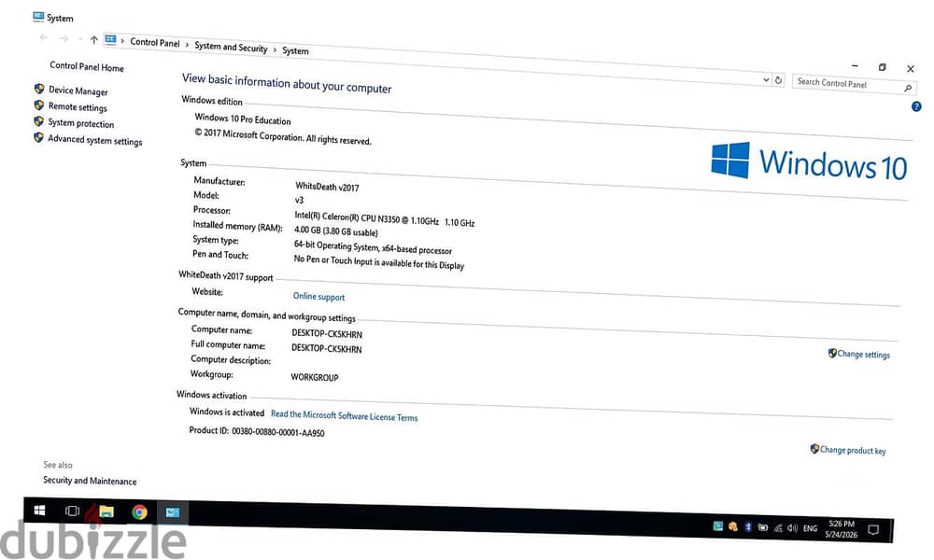Viewport: 934px width, 560px height.
Task: Open Task View on the taskbar
Action: tap(73, 511)
